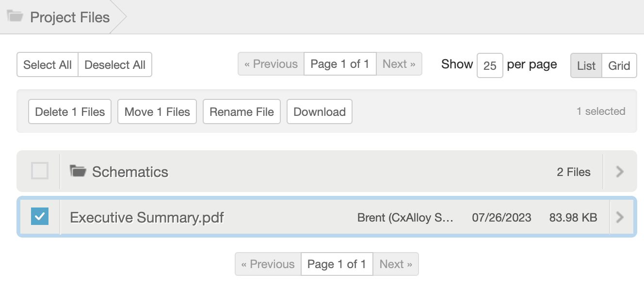Go to top Next » page
The width and height of the screenshot is (644, 287).
point(399,64)
